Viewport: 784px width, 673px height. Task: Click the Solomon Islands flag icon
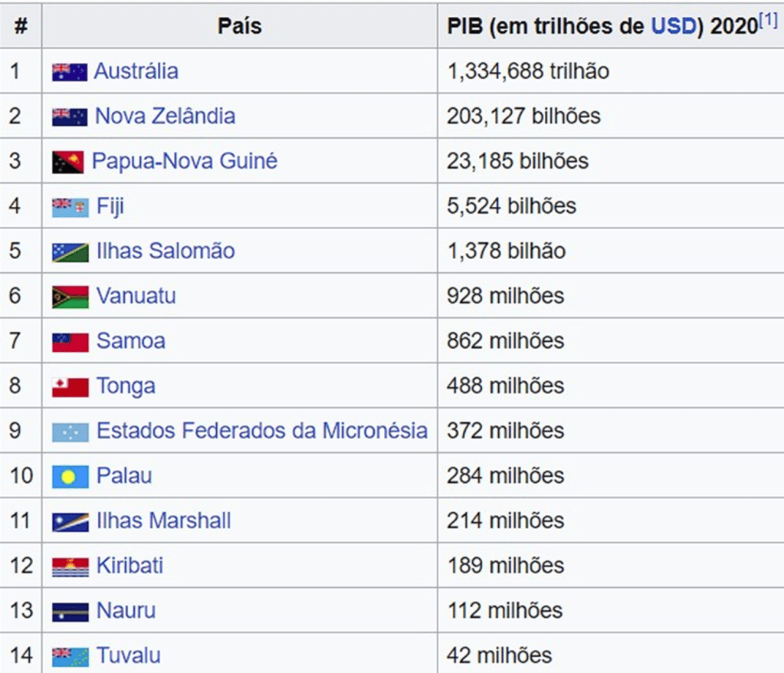[70, 252]
